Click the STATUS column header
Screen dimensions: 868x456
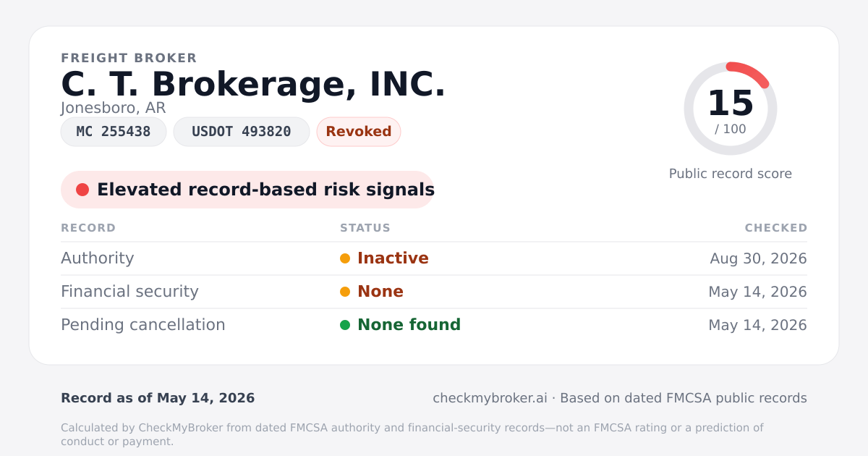point(365,228)
